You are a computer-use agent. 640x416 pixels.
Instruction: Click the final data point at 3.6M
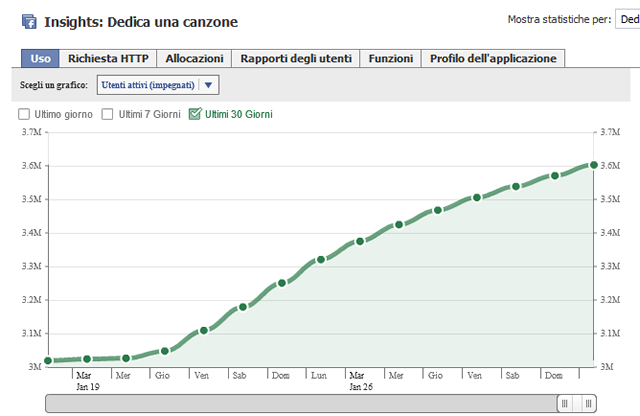pyautogui.click(x=594, y=165)
